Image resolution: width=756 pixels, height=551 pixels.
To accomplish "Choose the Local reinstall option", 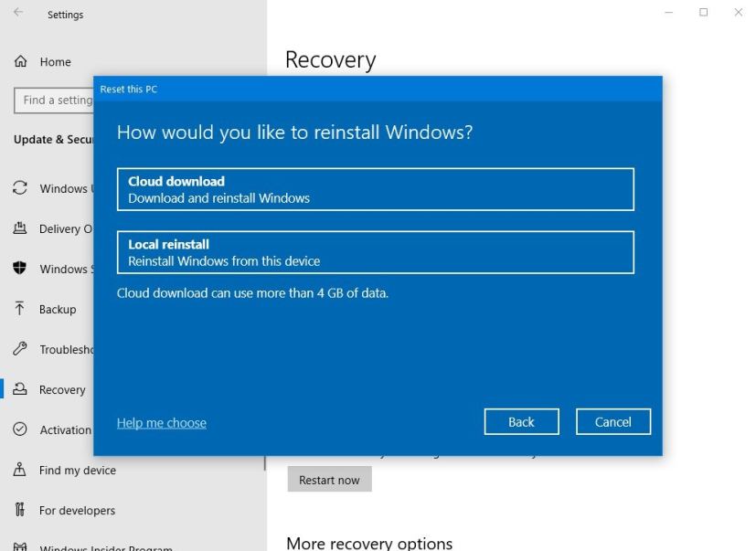I will [375, 250].
